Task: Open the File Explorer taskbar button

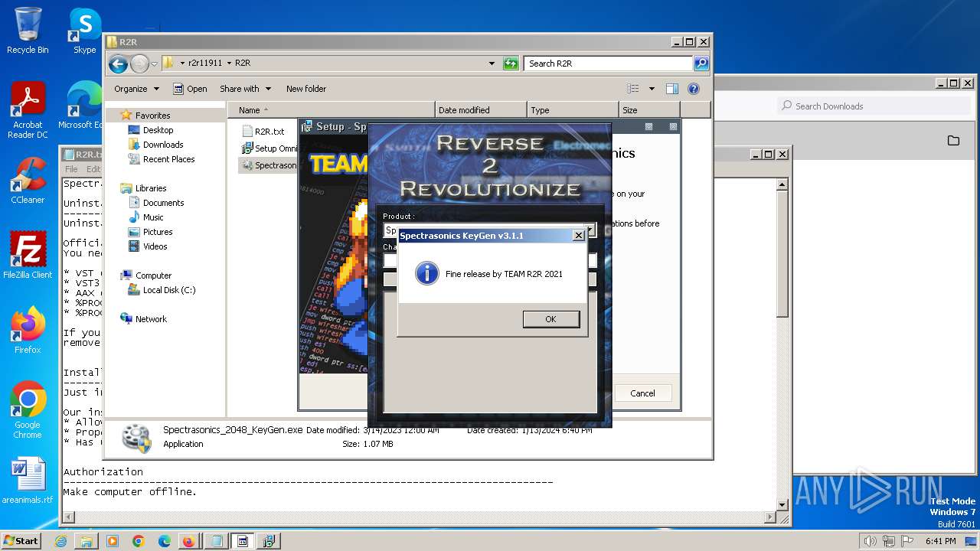Action: pos(87,541)
